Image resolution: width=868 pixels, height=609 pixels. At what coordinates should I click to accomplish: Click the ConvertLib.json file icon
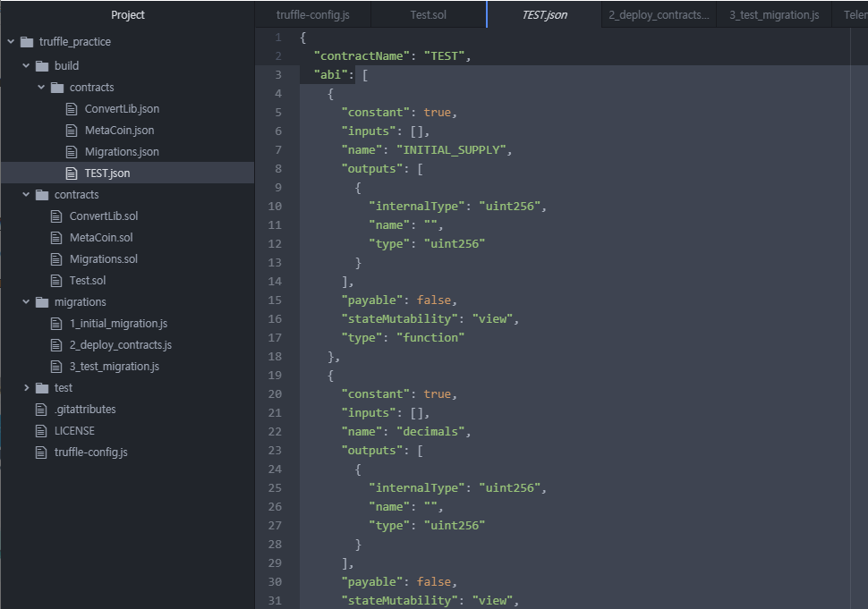click(x=72, y=109)
